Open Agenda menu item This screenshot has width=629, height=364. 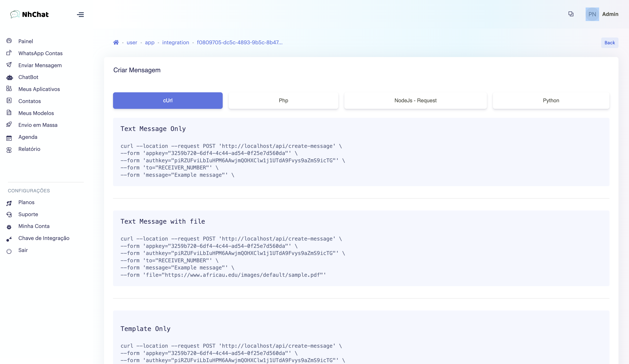[28, 137]
